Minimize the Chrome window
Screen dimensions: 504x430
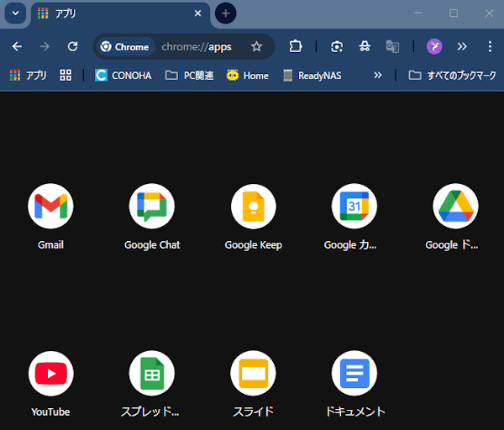[x=418, y=13]
